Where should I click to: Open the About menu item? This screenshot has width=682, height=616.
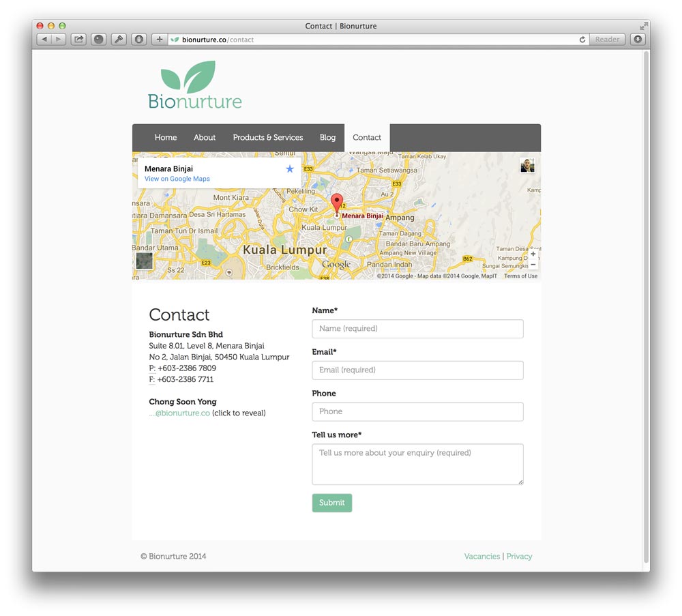[205, 138]
